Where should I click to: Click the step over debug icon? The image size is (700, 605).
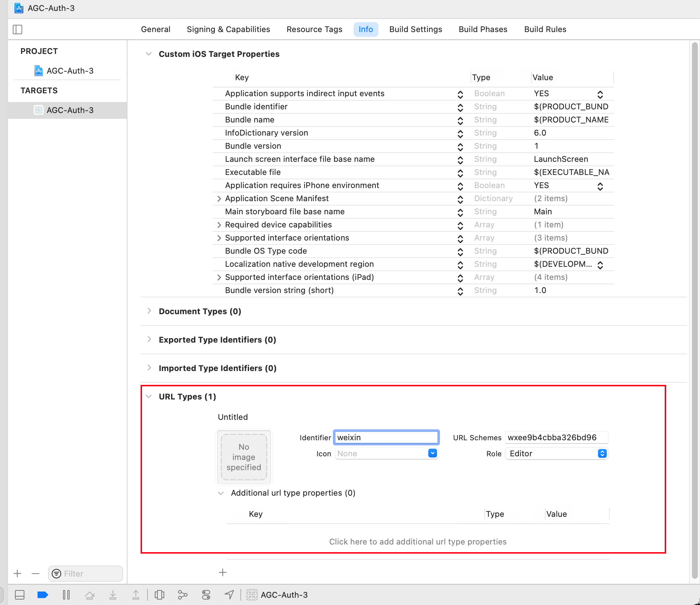[90, 595]
